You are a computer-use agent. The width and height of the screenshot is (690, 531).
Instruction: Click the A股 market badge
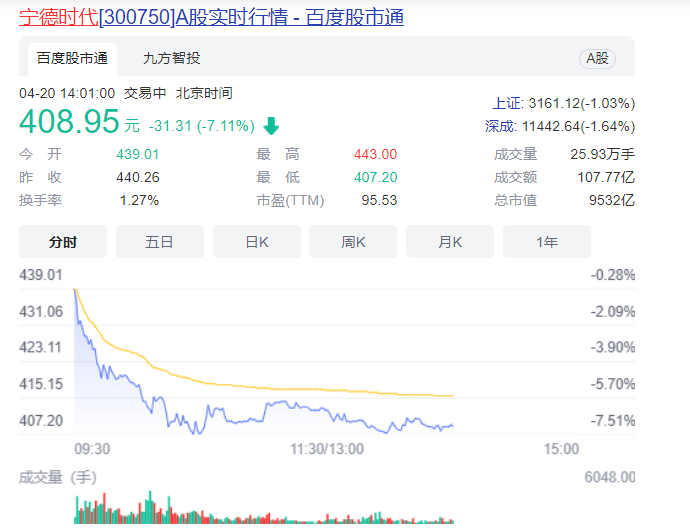point(597,59)
